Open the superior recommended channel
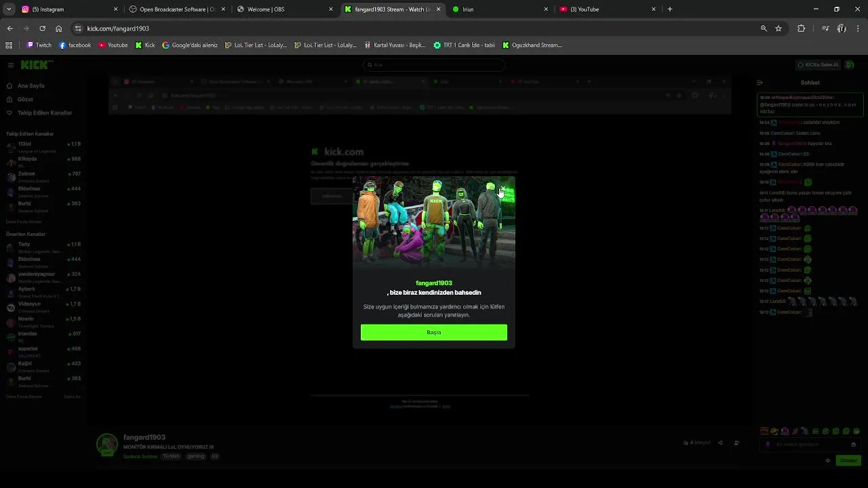Image resolution: width=868 pixels, height=488 pixels. pos(43,350)
